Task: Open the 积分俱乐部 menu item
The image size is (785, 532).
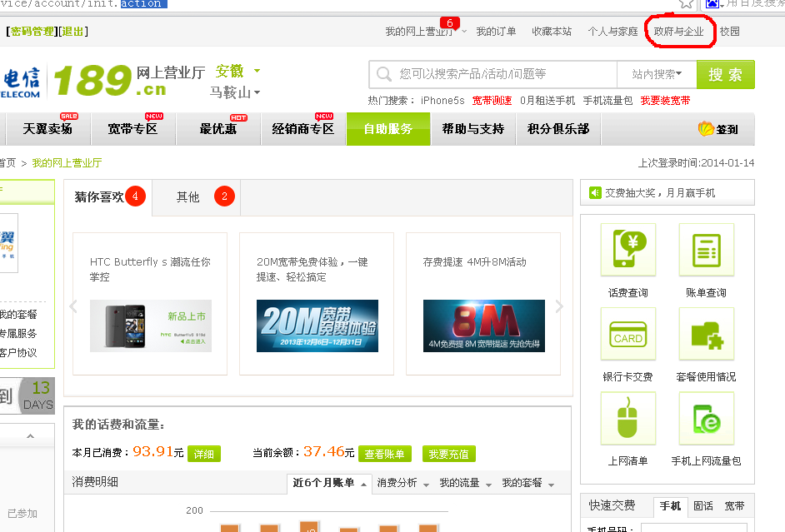Action: (558, 129)
